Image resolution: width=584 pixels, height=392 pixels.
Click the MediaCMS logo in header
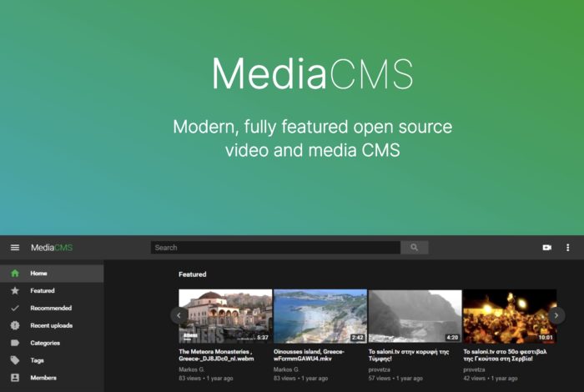click(x=52, y=248)
